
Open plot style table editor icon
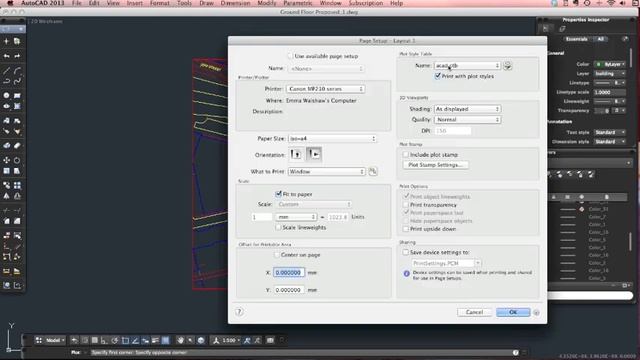coord(507,65)
